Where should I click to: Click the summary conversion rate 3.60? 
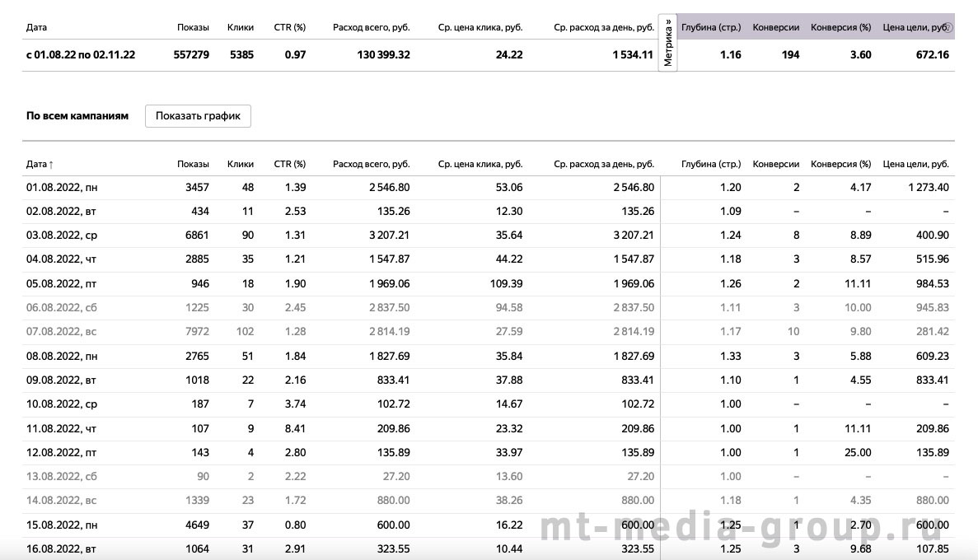861,55
